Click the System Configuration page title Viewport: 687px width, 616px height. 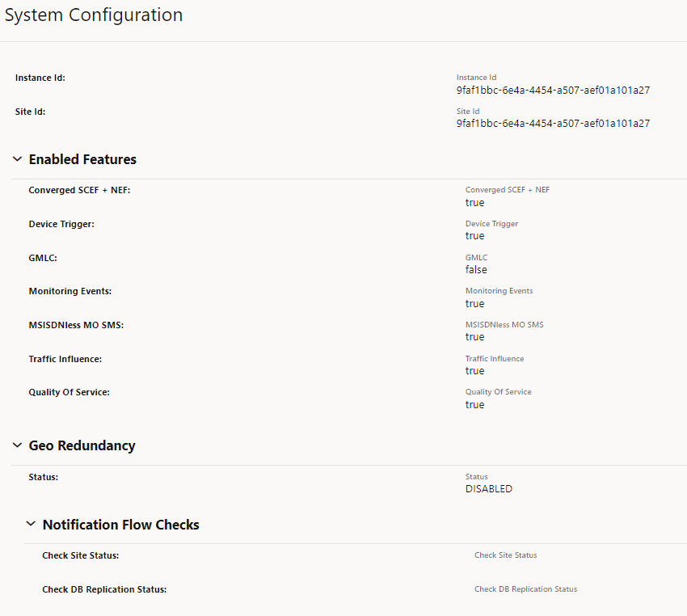coord(94,15)
